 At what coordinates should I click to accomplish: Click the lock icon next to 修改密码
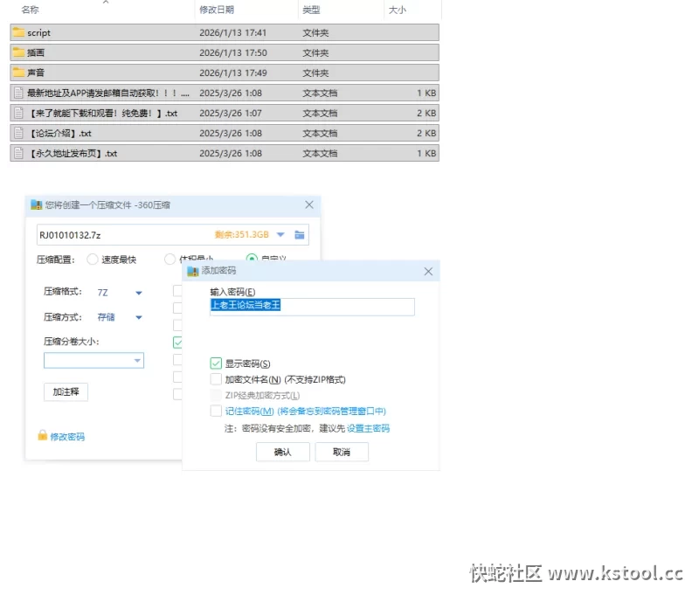click(x=42, y=435)
